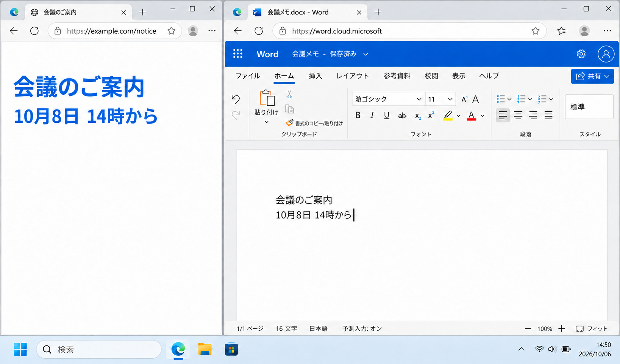The image size is (620, 364).
Task: Redo the action in Word
Action: click(236, 115)
